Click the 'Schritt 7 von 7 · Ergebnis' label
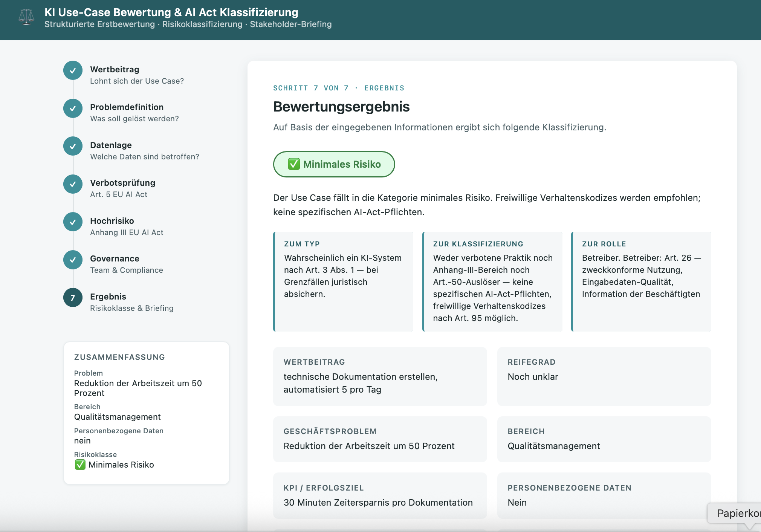The image size is (761, 532). coord(339,88)
